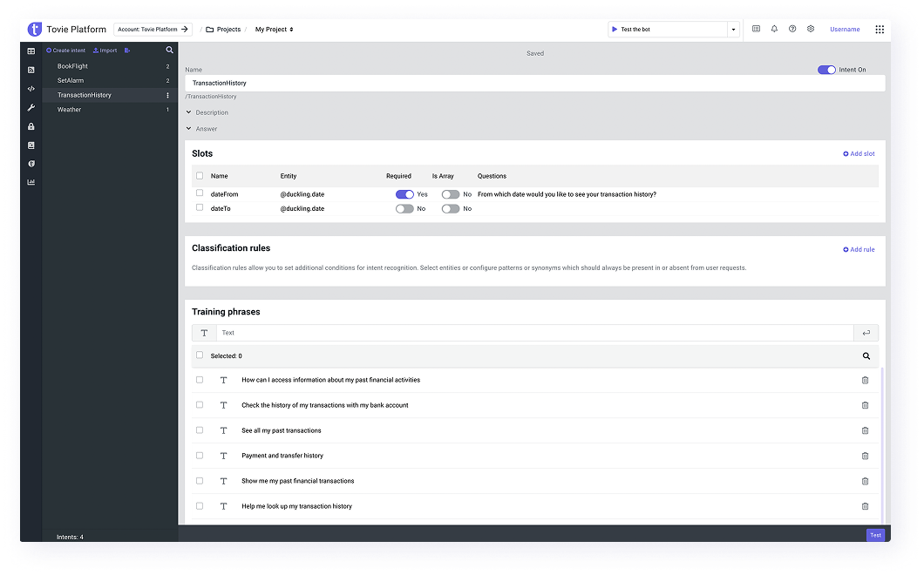Open the wrench settings icon in sidebar

point(31,108)
